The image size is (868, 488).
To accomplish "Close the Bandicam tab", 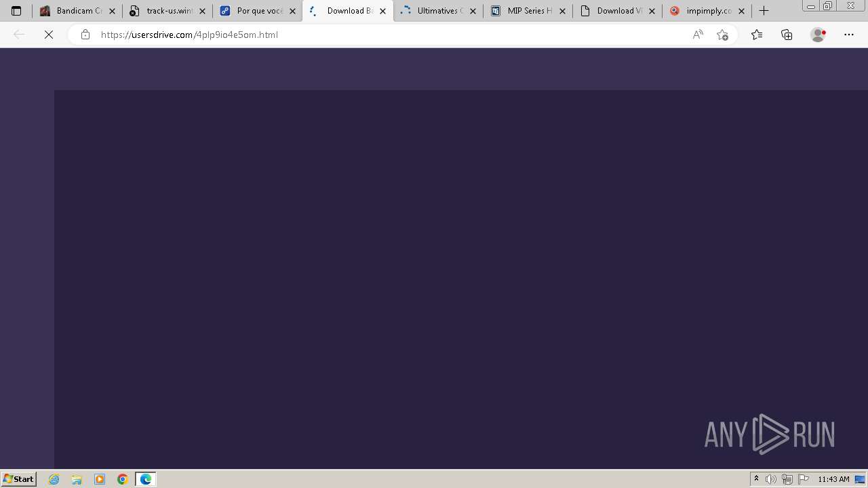I will 113,11.
